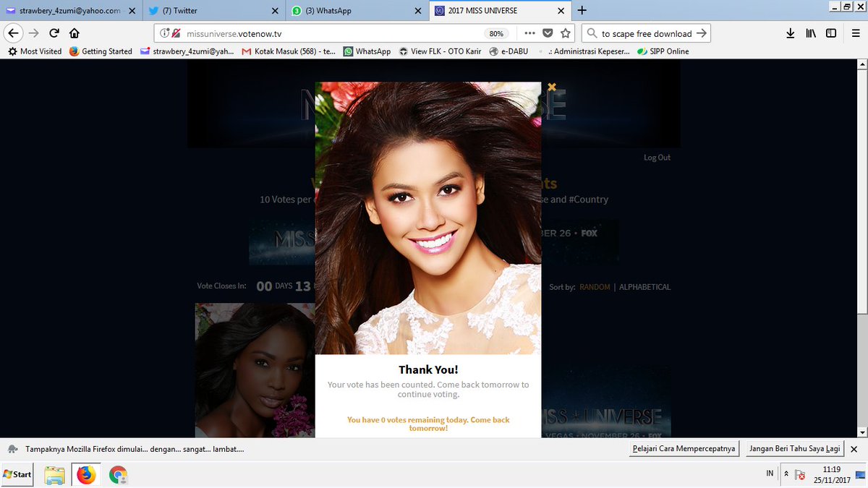Toggle the sidebar view icon
The height and width of the screenshot is (488, 868).
point(831,33)
